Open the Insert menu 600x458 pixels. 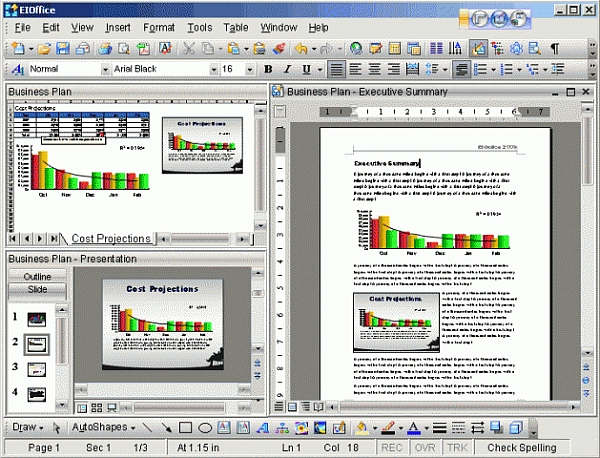click(x=118, y=28)
